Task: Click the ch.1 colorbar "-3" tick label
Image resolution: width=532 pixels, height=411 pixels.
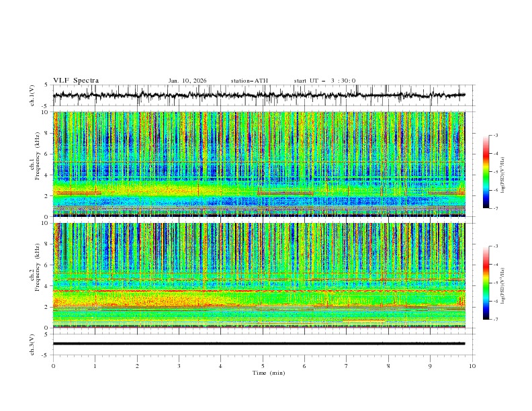Action: (496, 135)
